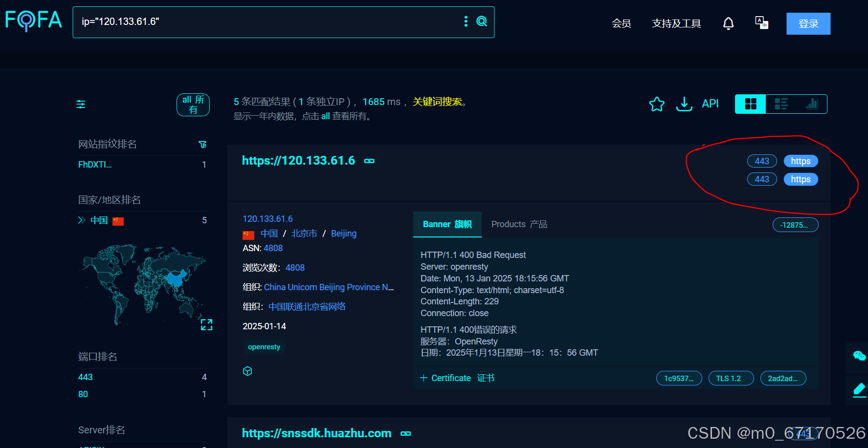Click the 2ad2ad... badge
This screenshot has width=868, height=448.
783,378
